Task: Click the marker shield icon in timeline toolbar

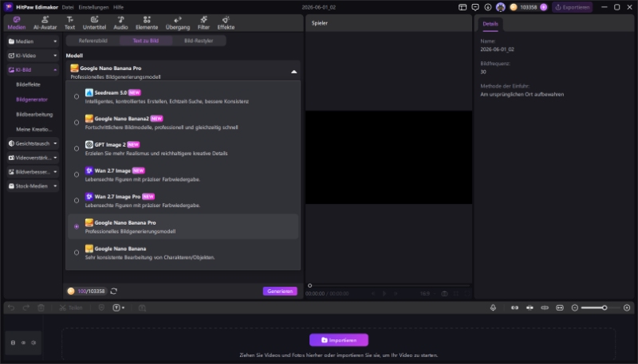Action: [x=102, y=308]
